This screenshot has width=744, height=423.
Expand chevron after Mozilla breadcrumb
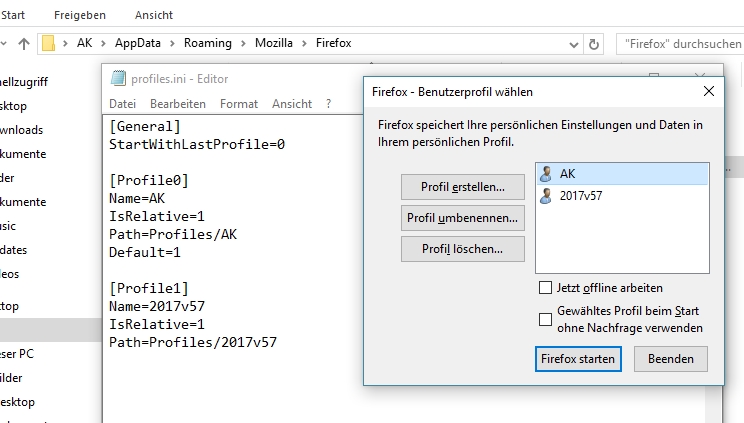(x=305, y=44)
